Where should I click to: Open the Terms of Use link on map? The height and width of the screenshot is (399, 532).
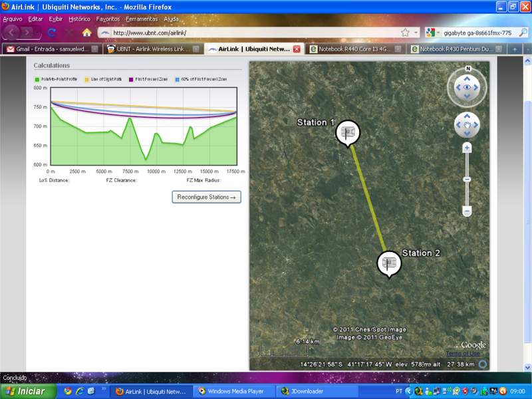pyautogui.click(x=463, y=353)
